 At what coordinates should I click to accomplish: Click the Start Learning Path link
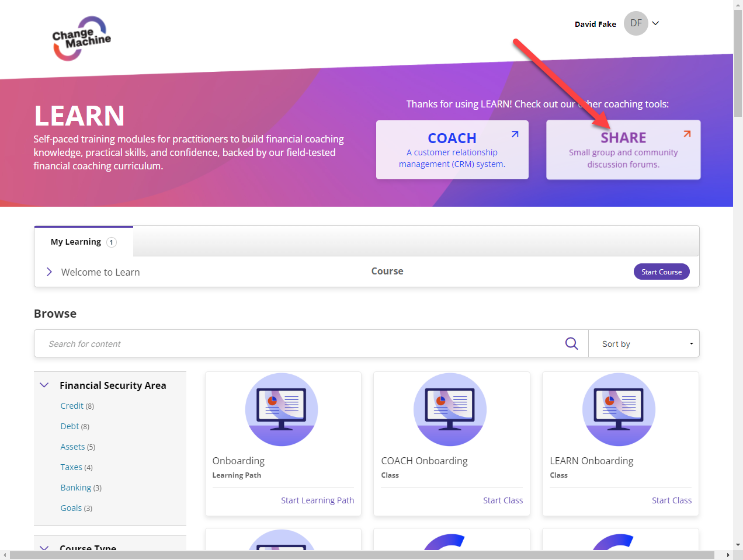pos(317,500)
